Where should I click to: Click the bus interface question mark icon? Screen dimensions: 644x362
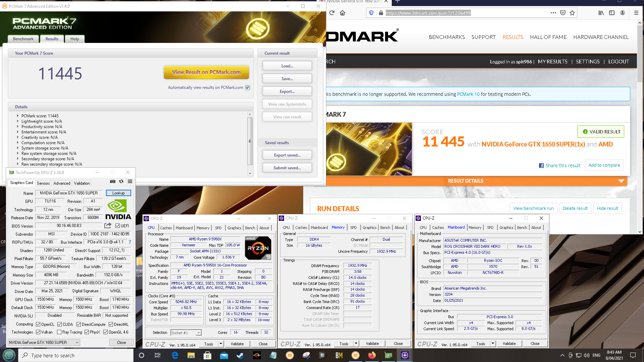(130, 242)
